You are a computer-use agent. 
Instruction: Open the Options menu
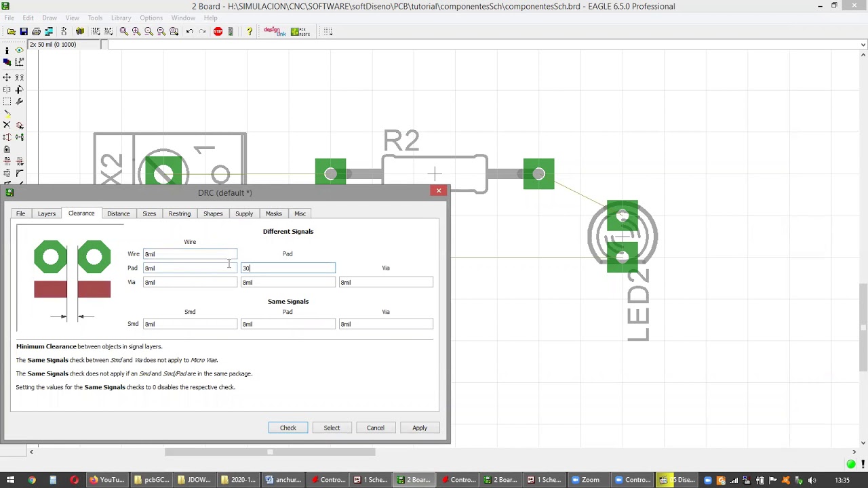(x=151, y=18)
